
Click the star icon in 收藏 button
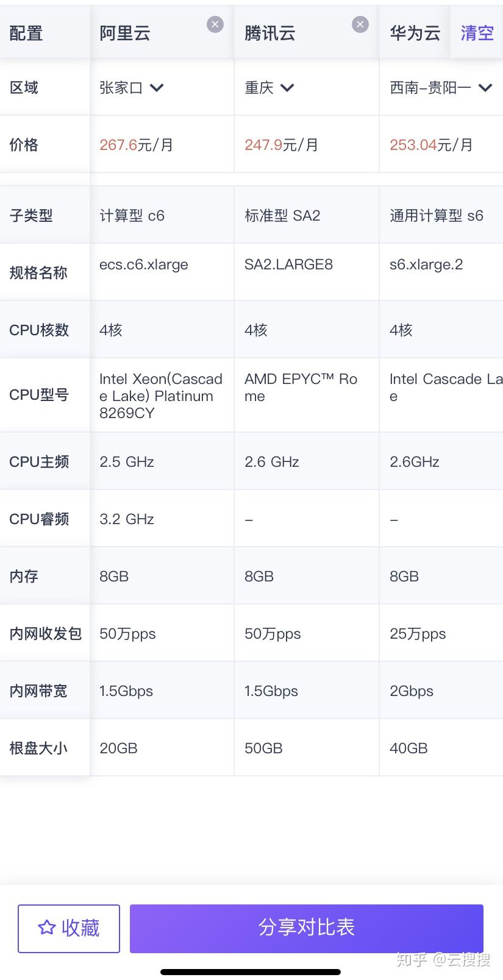click(x=46, y=928)
